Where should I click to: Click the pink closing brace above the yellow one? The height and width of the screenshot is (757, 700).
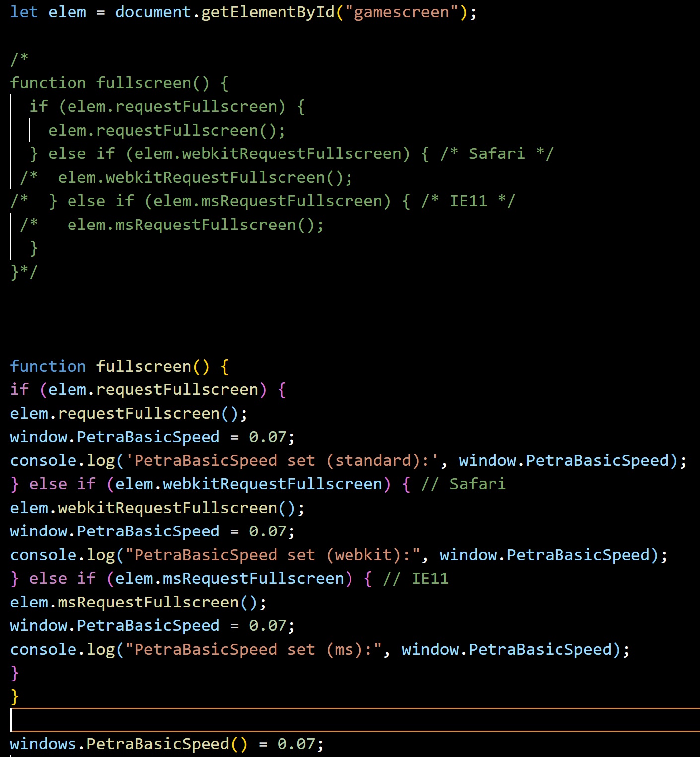click(x=15, y=673)
